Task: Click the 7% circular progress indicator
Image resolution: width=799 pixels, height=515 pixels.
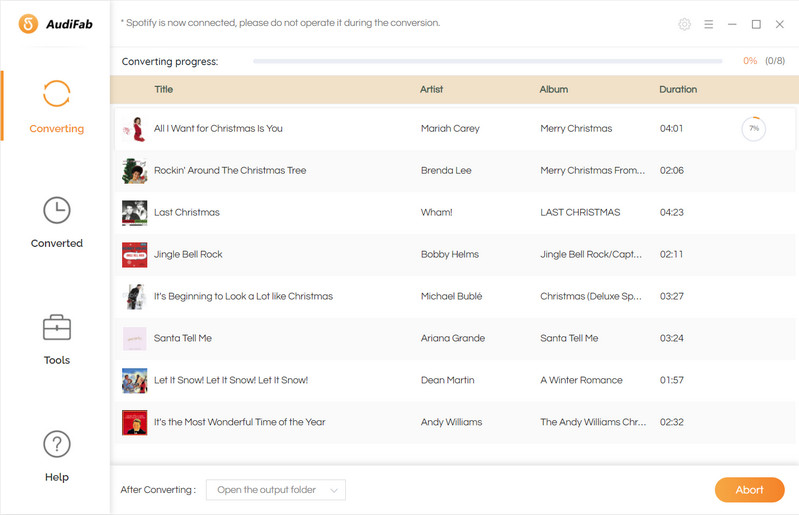Action: click(754, 129)
